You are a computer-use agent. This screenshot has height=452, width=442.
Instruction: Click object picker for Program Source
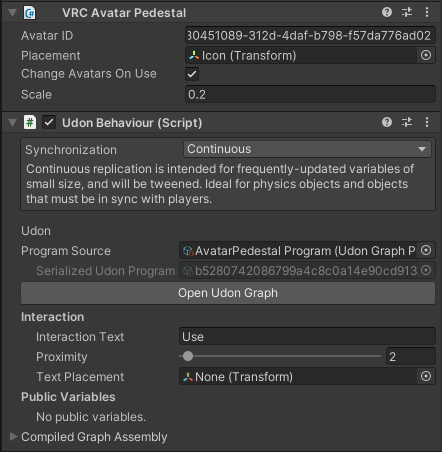tap(426, 250)
